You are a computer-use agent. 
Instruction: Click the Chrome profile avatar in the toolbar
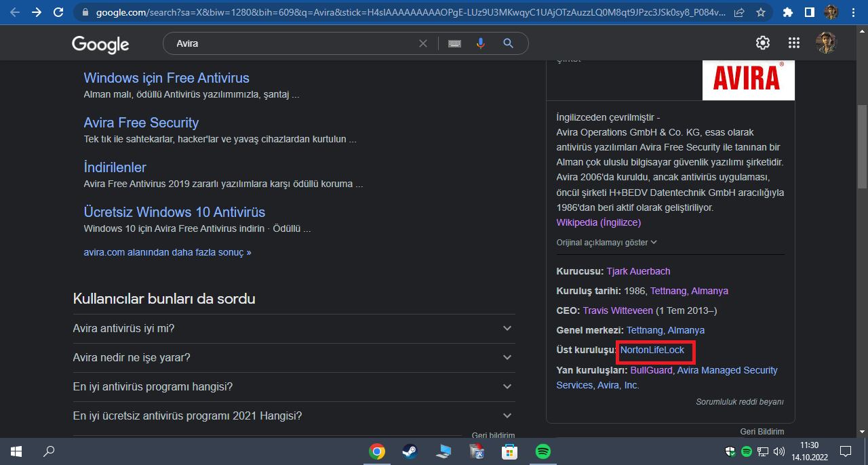coord(831,12)
